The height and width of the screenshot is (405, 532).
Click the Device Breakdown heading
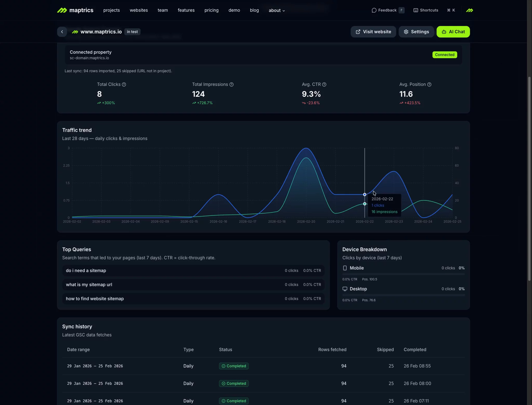364,249
